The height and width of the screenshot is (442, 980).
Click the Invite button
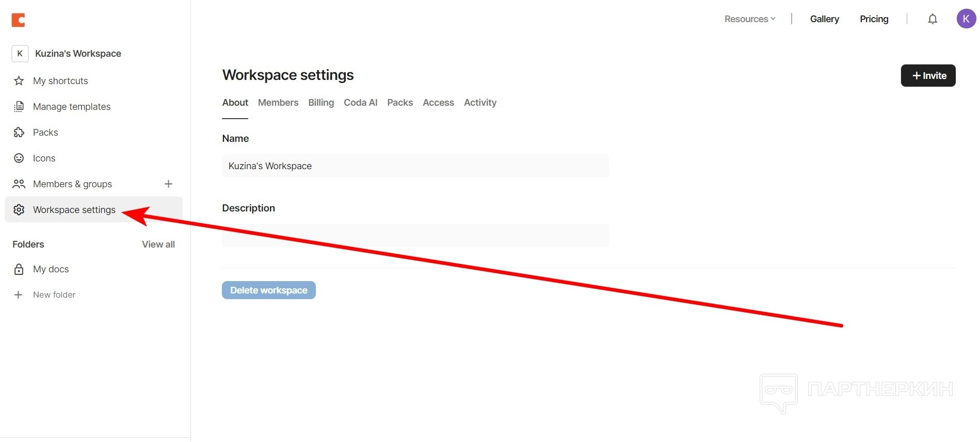pyautogui.click(x=928, y=76)
